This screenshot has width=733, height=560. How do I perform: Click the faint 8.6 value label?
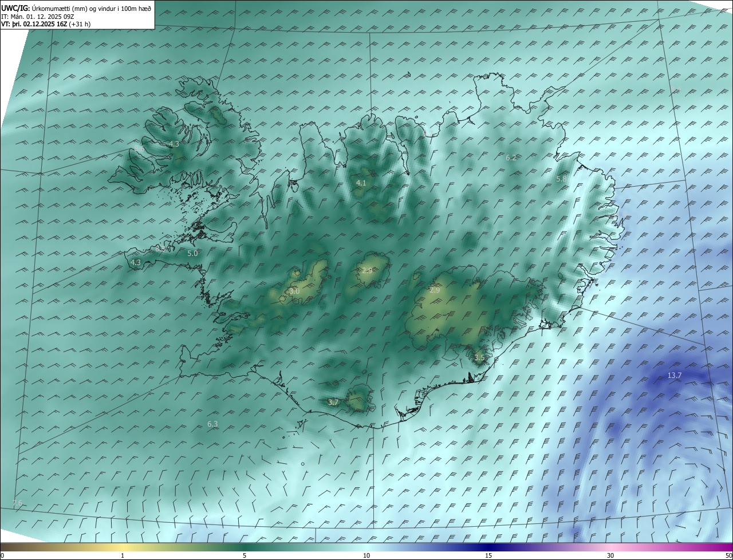tap(139, 149)
